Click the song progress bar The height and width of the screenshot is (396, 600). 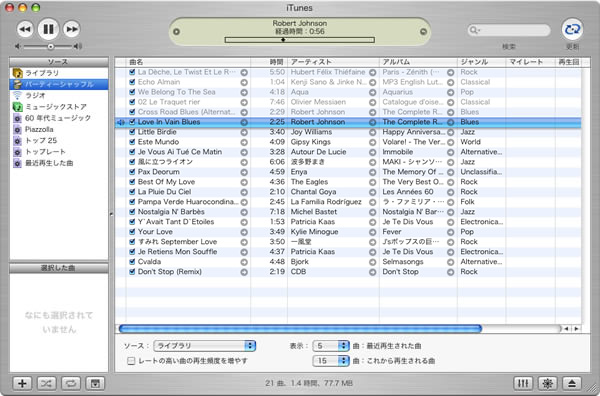click(300, 40)
